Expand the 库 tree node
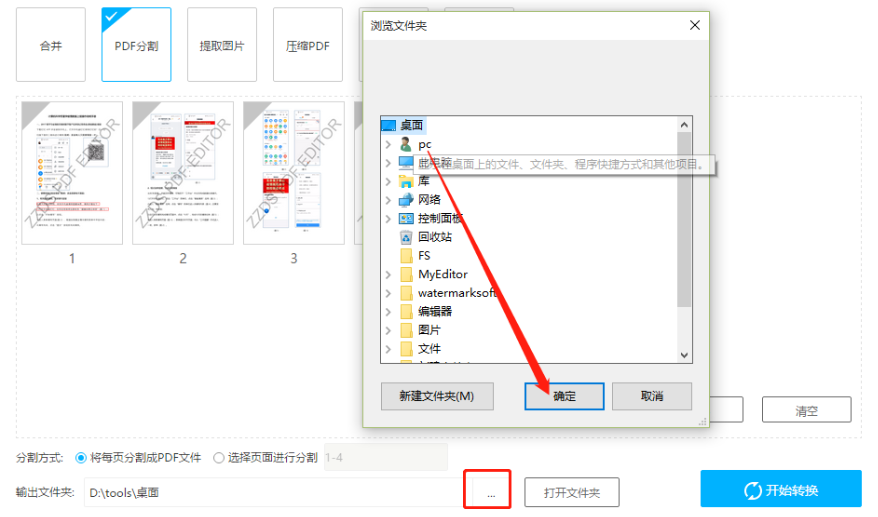The image size is (878, 517). pos(388,181)
